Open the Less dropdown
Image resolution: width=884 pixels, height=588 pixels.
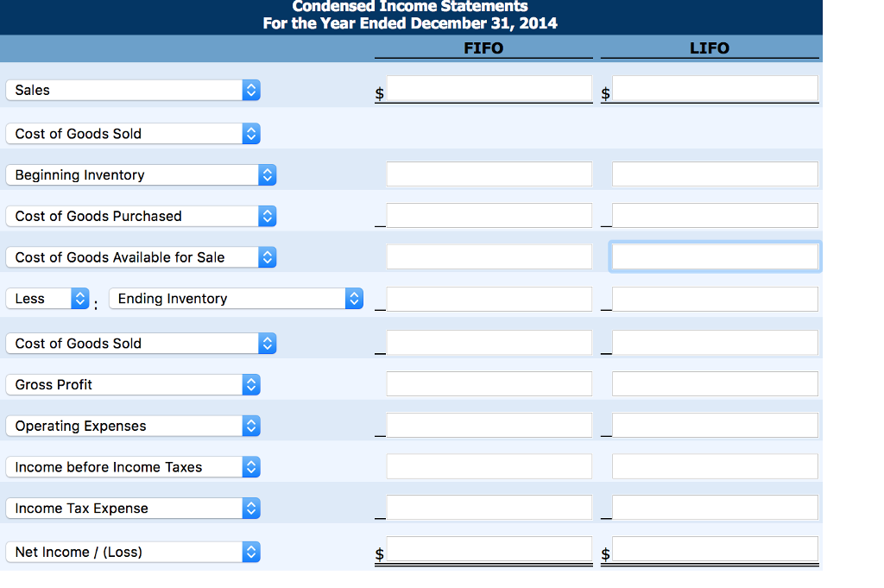tap(47, 298)
